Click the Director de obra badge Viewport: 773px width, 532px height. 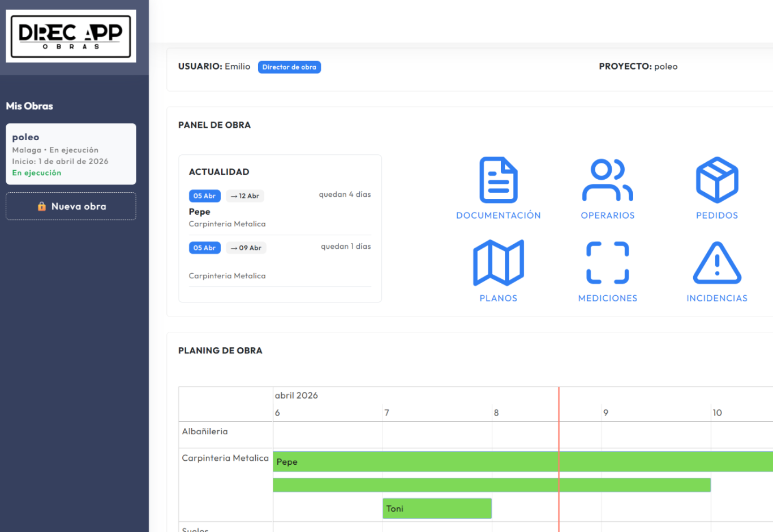pos(289,67)
